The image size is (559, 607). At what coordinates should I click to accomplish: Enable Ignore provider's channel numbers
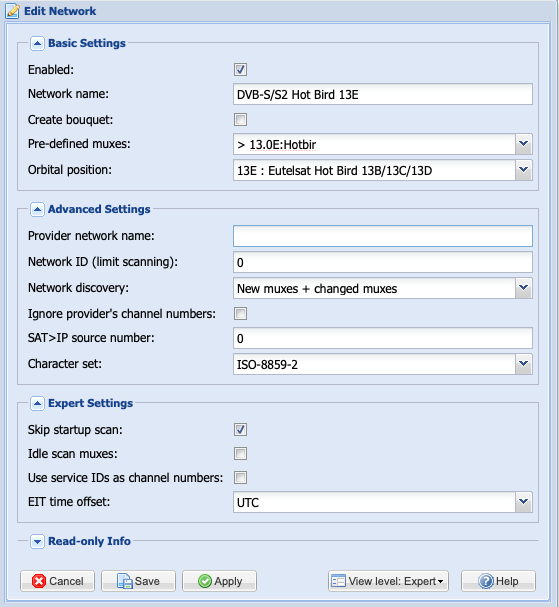tap(240, 314)
